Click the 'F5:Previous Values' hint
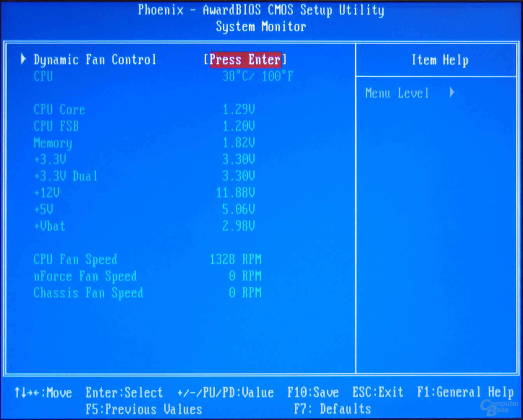 coord(144,409)
